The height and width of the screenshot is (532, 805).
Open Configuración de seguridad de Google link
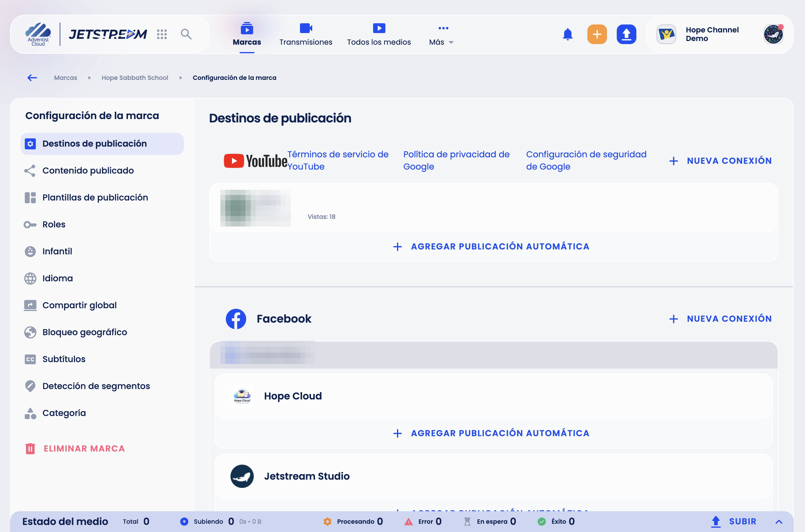pos(586,160)
